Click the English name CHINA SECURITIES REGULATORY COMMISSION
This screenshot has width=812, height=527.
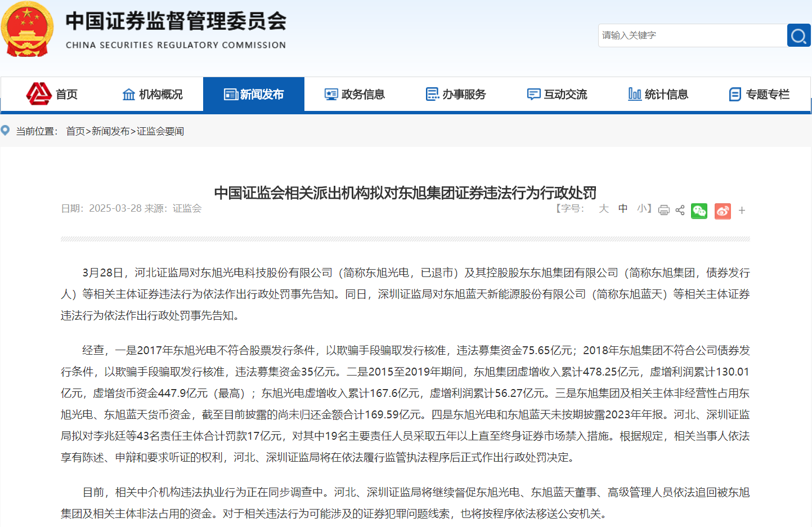click(176, 45)
